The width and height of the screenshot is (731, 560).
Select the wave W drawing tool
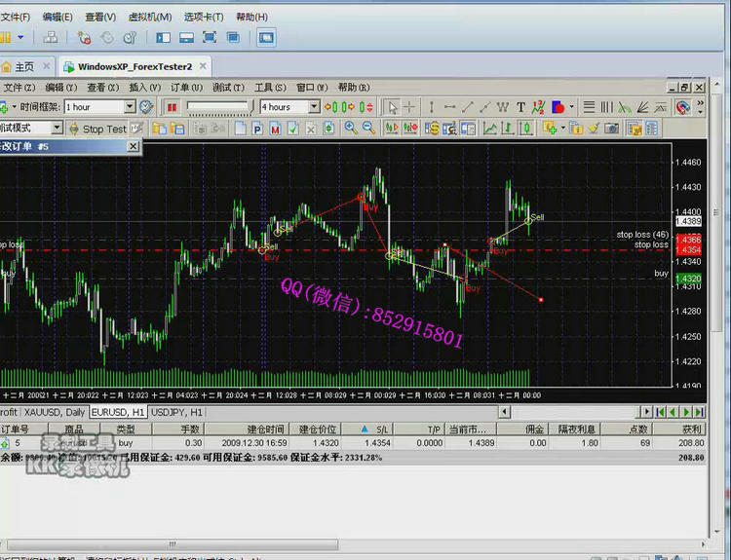(x=503, y=107)
